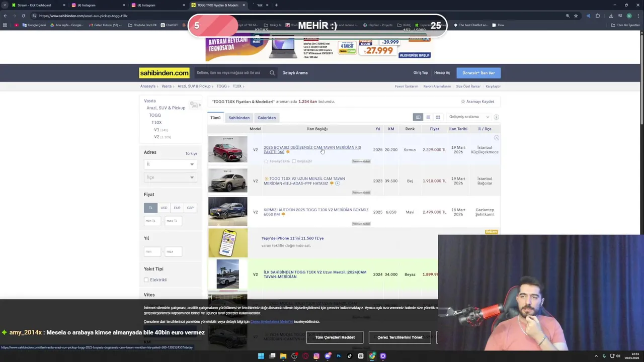Click the browser zoom icon
The width and height of the screenshot is (644, 362).
568,16
